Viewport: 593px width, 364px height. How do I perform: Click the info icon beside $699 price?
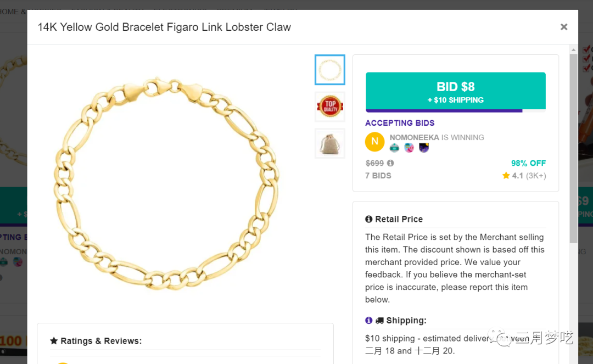pyautogui.click(x=390, y=163)
